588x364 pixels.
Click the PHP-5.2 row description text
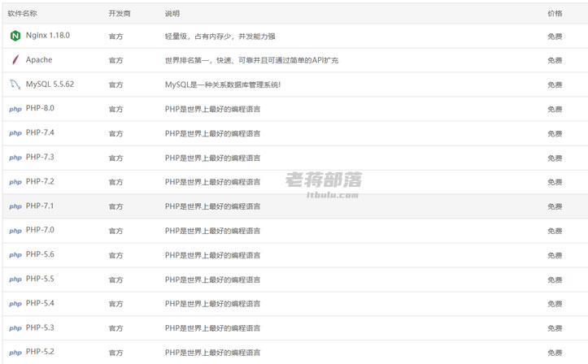click(212, 353)
